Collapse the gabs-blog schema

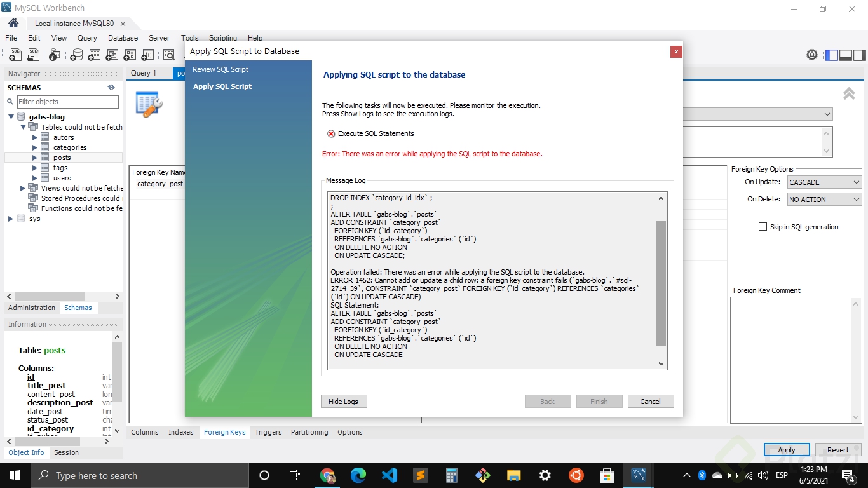[11, 117]
